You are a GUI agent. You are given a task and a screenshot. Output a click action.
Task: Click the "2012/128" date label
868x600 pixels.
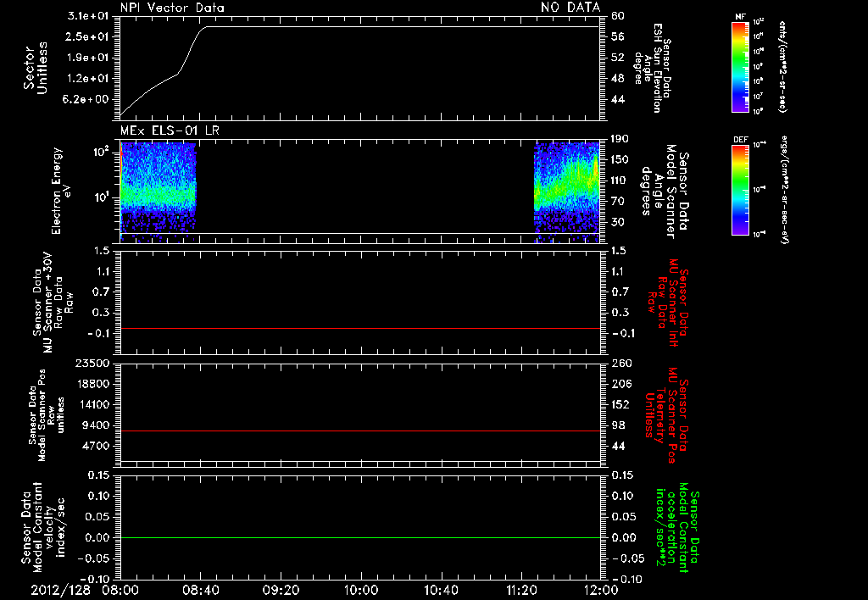(x=60, y=590)
